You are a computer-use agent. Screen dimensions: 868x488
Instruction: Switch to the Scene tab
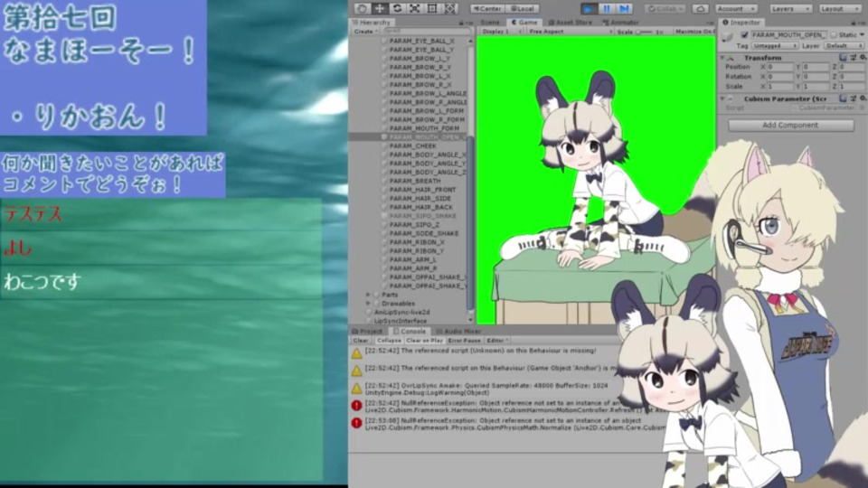[489, 23]
